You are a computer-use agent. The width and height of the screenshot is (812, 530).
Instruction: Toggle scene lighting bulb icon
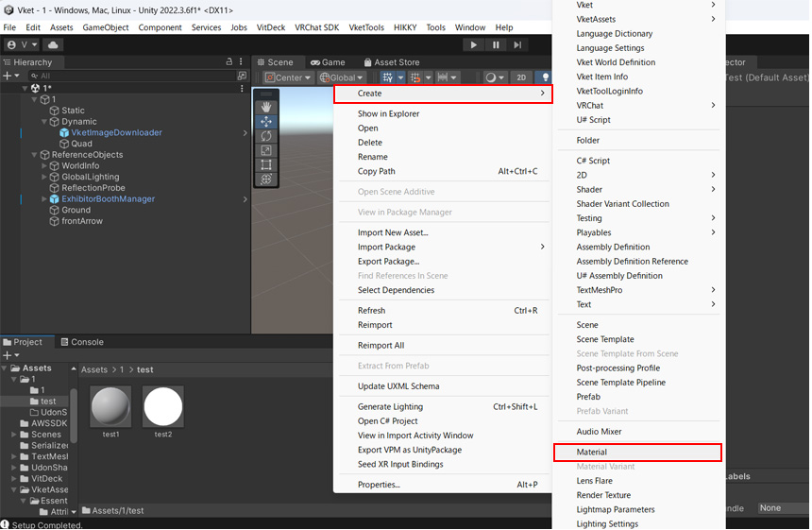545,77
